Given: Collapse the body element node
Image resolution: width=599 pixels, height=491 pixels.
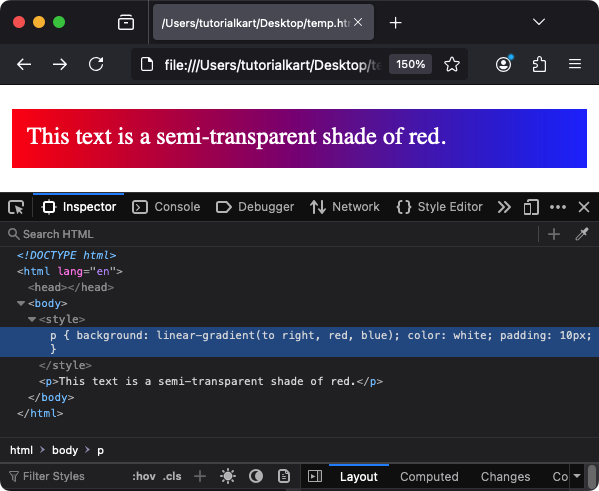Looking at the screenshot, I should coord(21,303).
